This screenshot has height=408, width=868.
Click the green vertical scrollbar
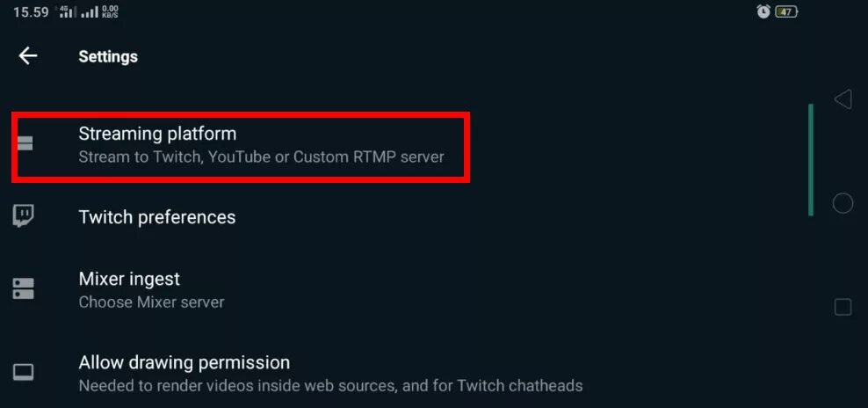[811, 160]
